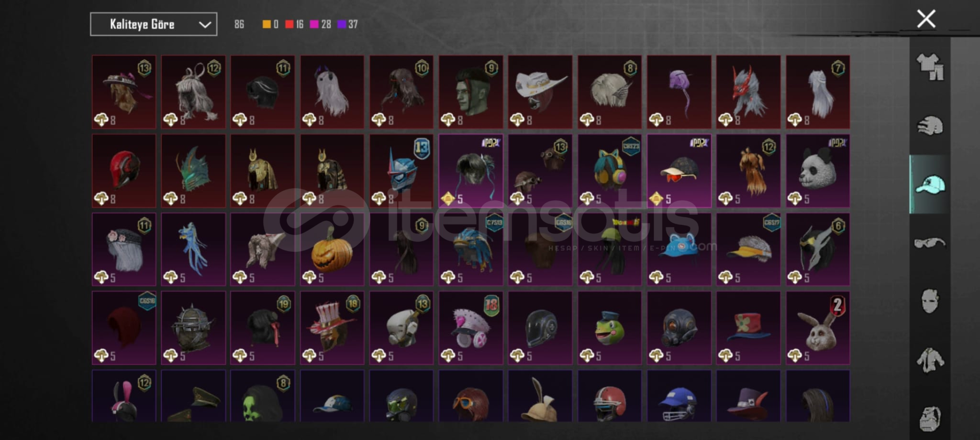The image size is (980, 440).
Task: Open the face mask category icon
Action: pyautogui.click(x=930, y=301)
